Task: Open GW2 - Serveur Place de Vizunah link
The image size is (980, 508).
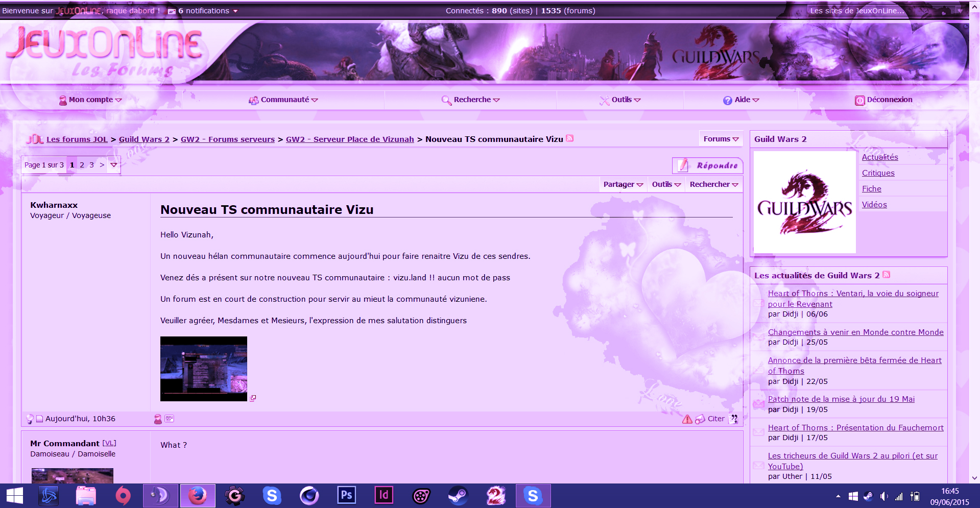Action: point(350,139)
